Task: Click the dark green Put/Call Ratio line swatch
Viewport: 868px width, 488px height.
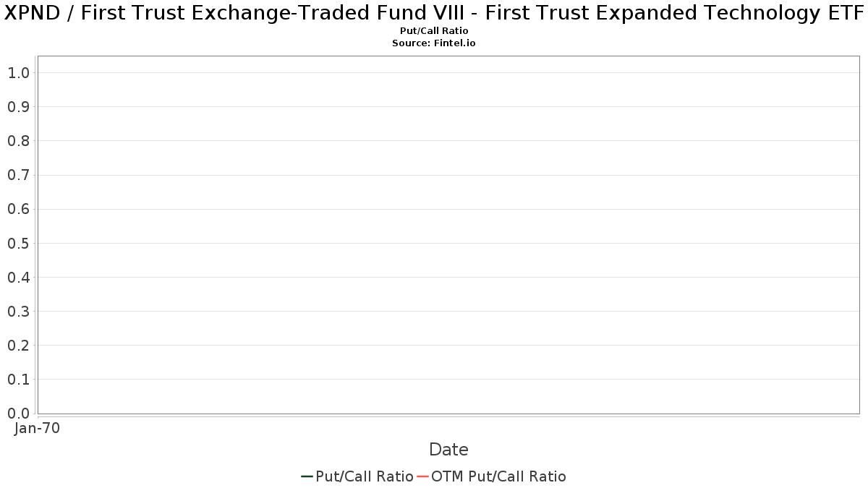Action: [307, 476]
